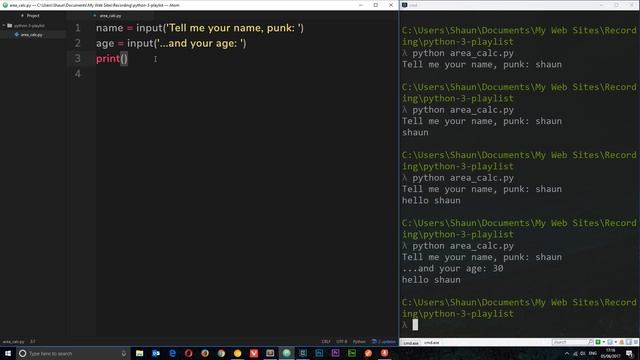The image size is (640, 360).
Task: Launch Microsoft Edge from the taskbar
Action: tap(172, 353)
